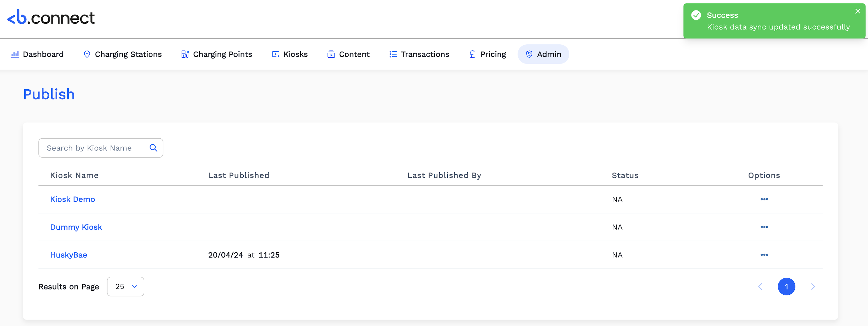This screenshot has height=326, width=868.
Task: Open Transactions using the list icon
Action: (392, 54)
